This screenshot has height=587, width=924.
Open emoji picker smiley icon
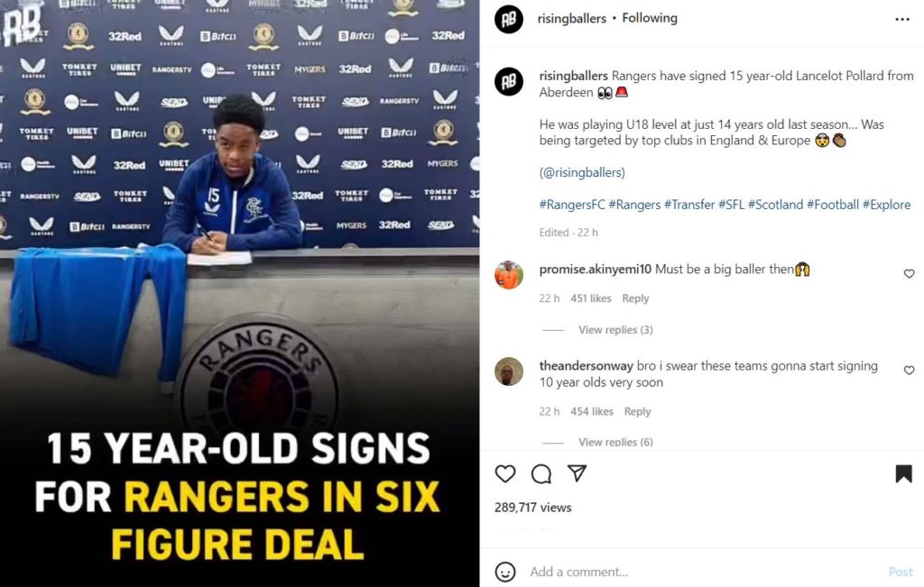(x=505, y=572)
